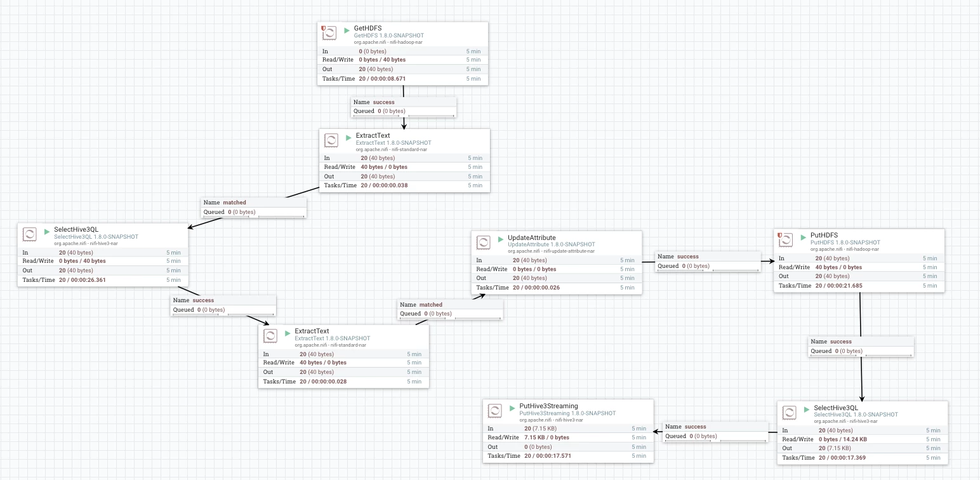
Task: Click the green play arrow on PutHive3Streaming
Action: point(513,408)
